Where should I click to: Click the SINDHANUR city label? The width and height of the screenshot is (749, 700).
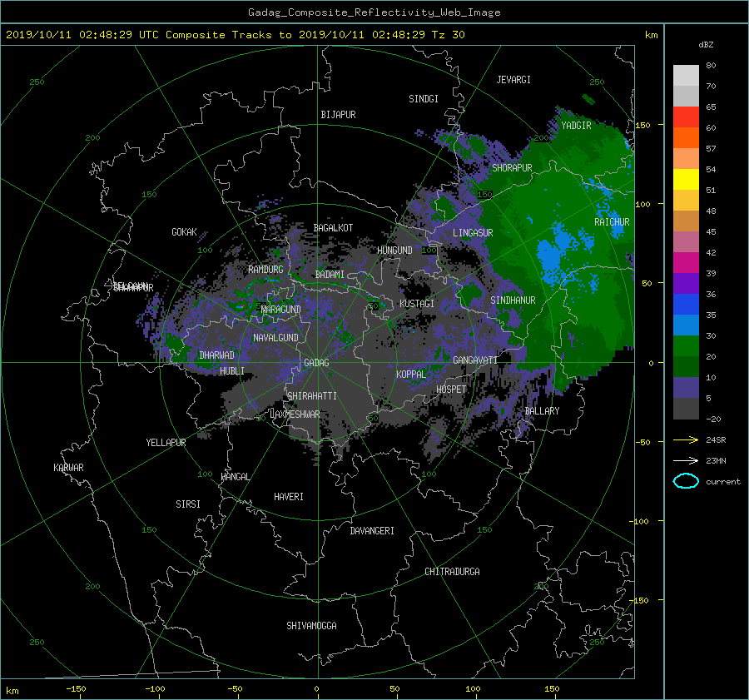point(513,300)
